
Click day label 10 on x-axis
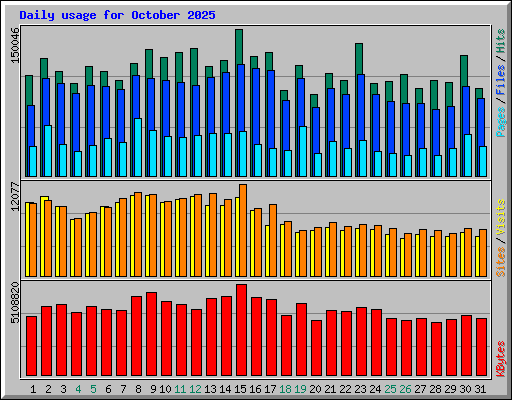(x=165, y=389)
